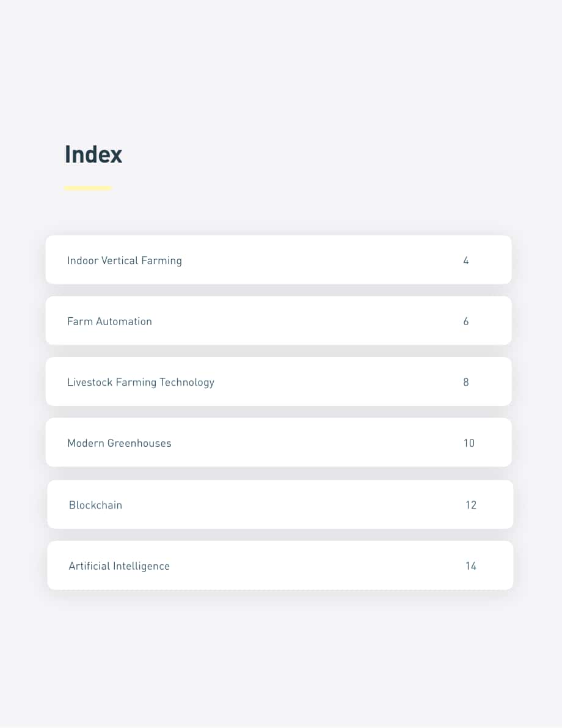The image size is (562, 728).
Task: Click the yellow underline below Index
Action: (88, 188)
